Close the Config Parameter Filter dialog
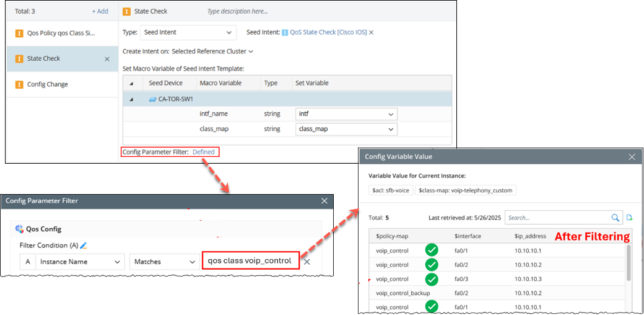The width and height of the screenshot is (644, 315). click(x=324, y=201)
